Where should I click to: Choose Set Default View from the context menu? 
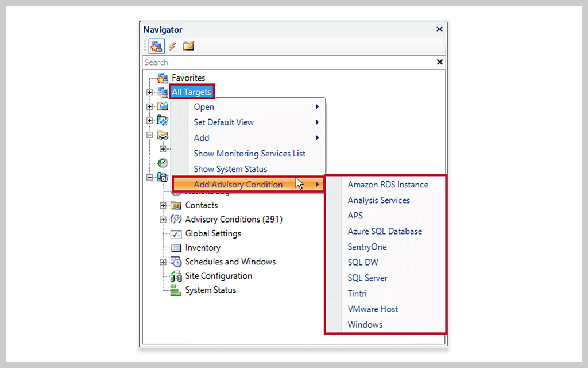tap(224, 122)
